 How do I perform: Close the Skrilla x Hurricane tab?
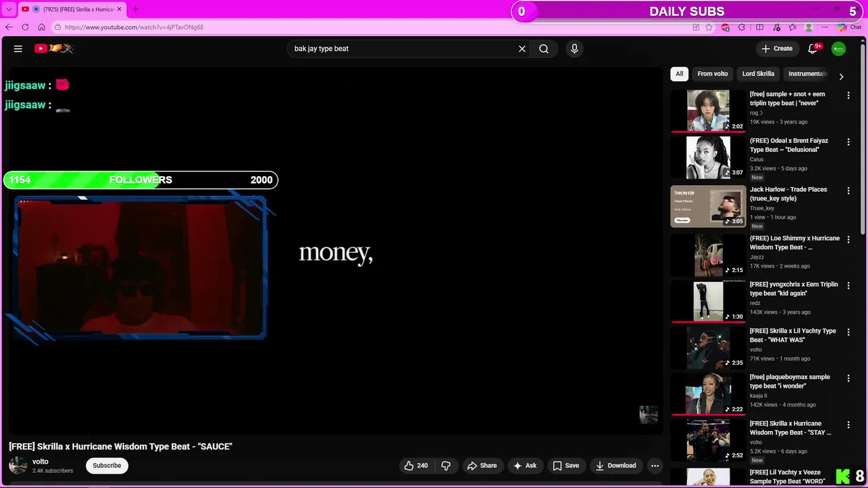tap(119, 9)
